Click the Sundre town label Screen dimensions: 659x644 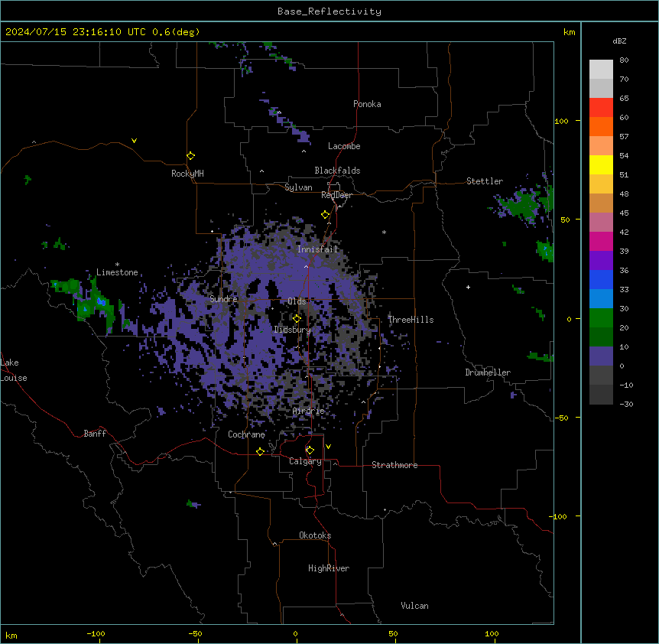pos(223,299)
